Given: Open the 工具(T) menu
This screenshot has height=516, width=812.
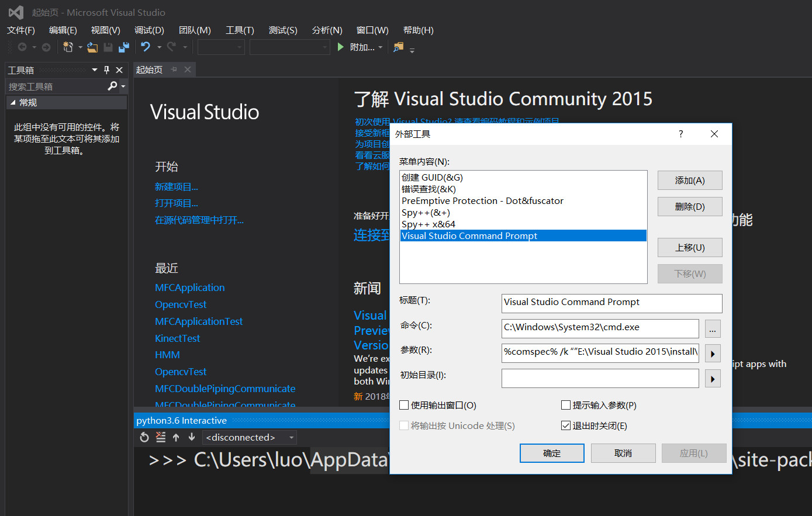Looking at the screenshot, I should (240, 30).
